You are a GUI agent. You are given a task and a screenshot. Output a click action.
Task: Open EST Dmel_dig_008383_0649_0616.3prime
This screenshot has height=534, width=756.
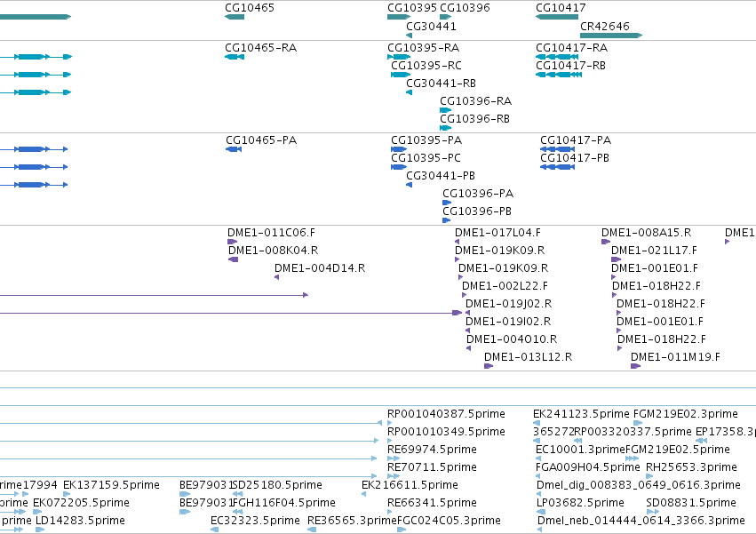coord(639,485)
